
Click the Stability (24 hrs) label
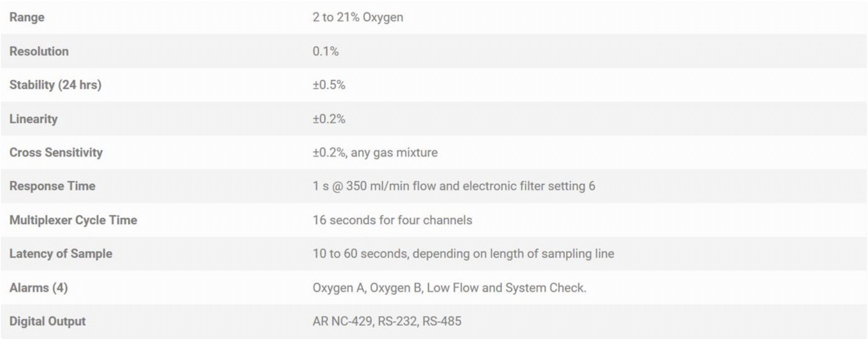[x=56, y=85]
